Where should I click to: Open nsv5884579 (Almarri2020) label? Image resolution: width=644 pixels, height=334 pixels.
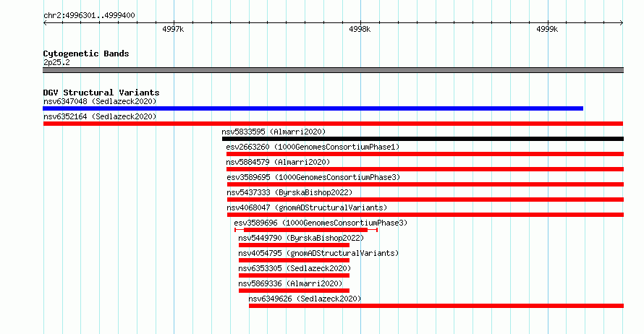(x=278, y=162)
